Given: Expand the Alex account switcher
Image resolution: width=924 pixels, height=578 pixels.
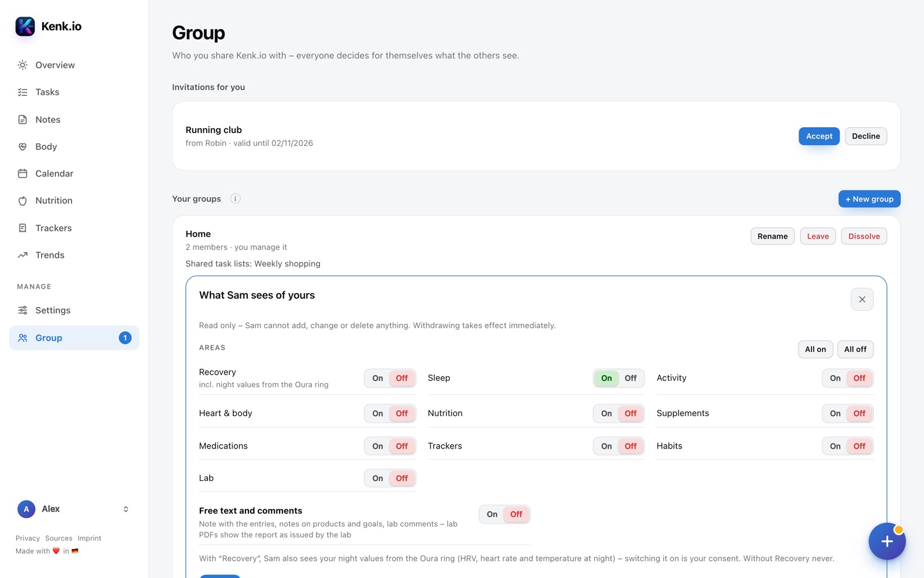Looking at the screenshot, I should (126, 509).
